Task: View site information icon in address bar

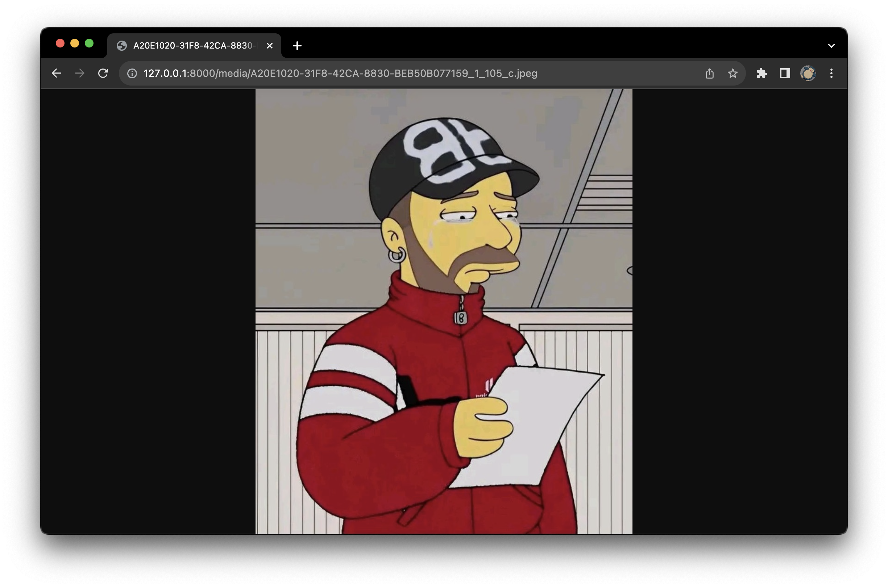Action: 132,73
